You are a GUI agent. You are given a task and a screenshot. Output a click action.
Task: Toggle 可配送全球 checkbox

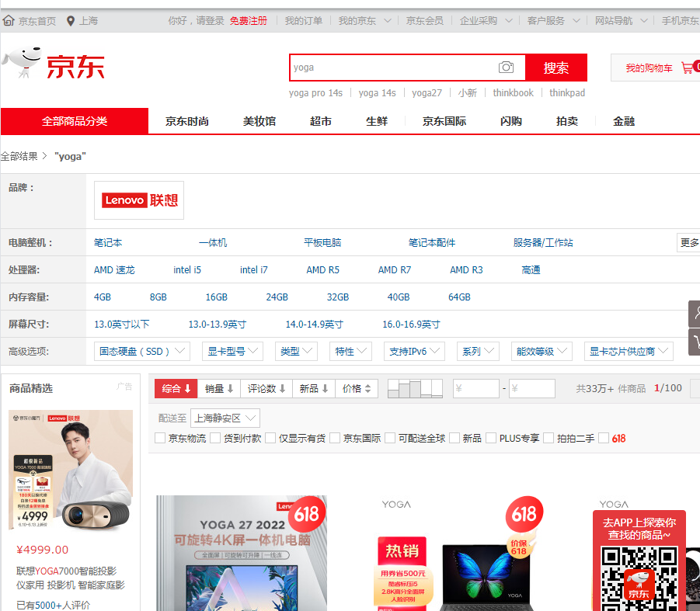click(x=390, y=438)
